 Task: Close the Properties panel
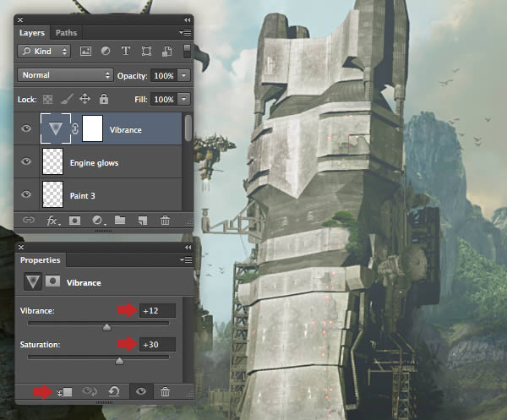coord(21,247)
